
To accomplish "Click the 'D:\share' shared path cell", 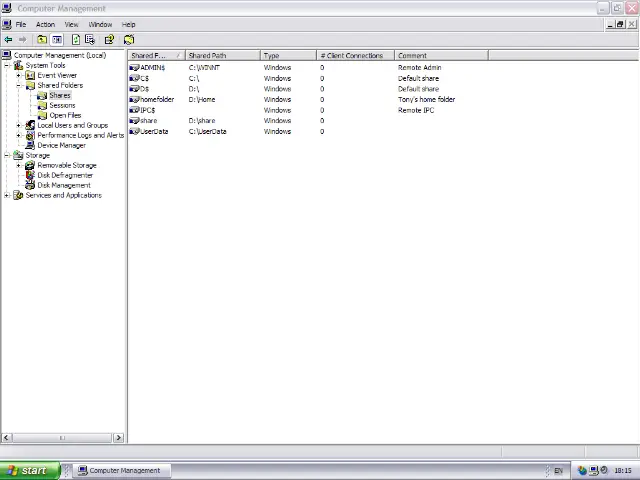I will [x=202, y=120].
